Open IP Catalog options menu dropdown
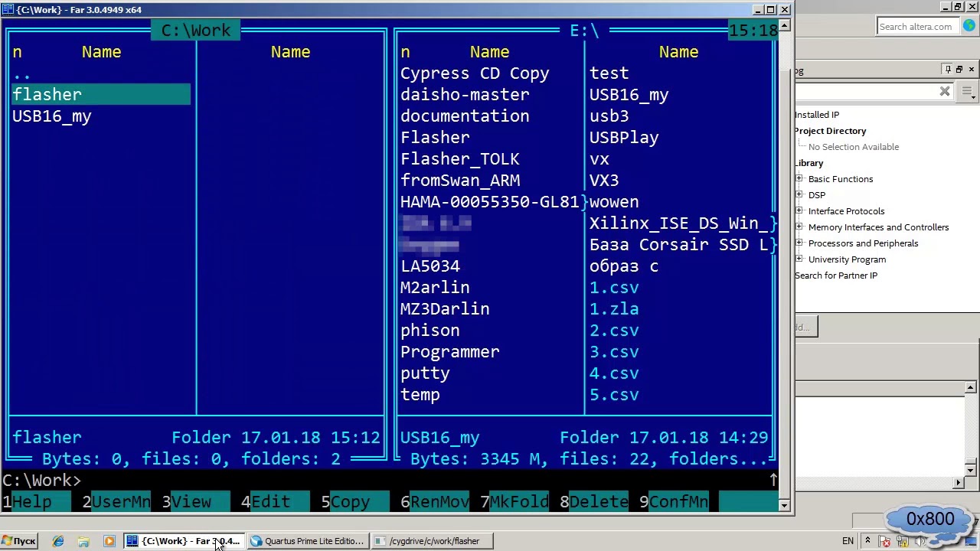Viewport: 980px width, 551px height. coord(968,93)
